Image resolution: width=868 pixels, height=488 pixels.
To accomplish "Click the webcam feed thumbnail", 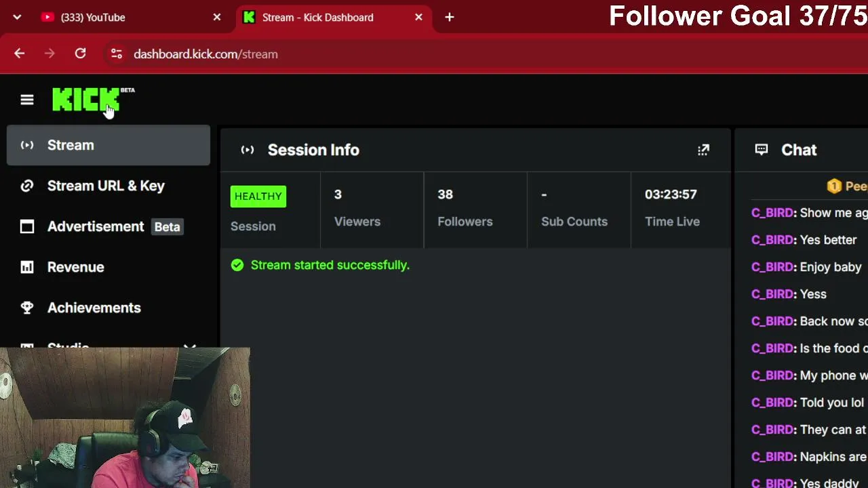I will tap(125, 418).
